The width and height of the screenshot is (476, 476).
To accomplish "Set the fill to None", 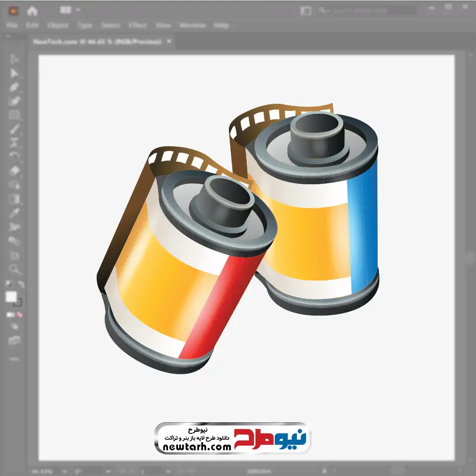I will (20, 315).
